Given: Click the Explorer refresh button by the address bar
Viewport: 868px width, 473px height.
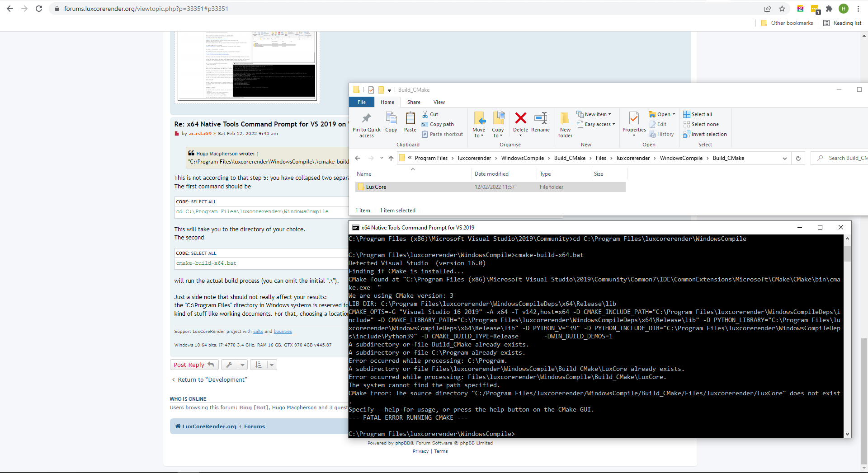Looking at the screenshot, I should tap(798, 158).
